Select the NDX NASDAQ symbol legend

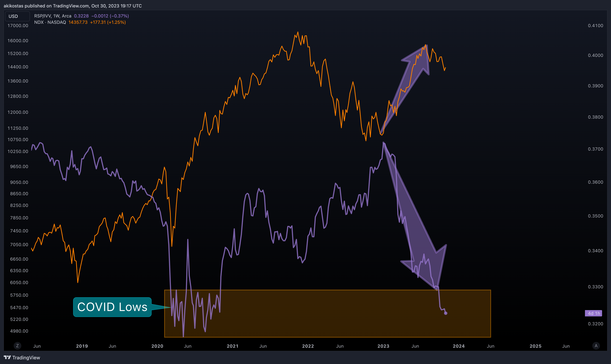[50, 22]
